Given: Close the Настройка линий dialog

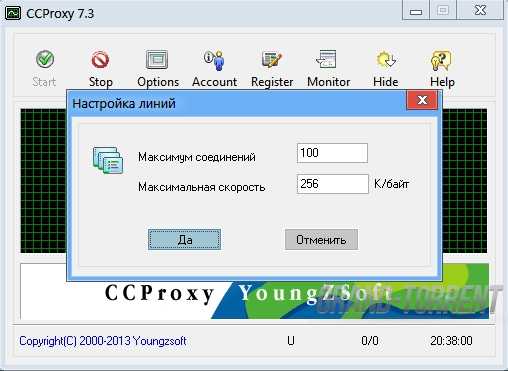Looking at the screenshot, I should click(422, 100).
